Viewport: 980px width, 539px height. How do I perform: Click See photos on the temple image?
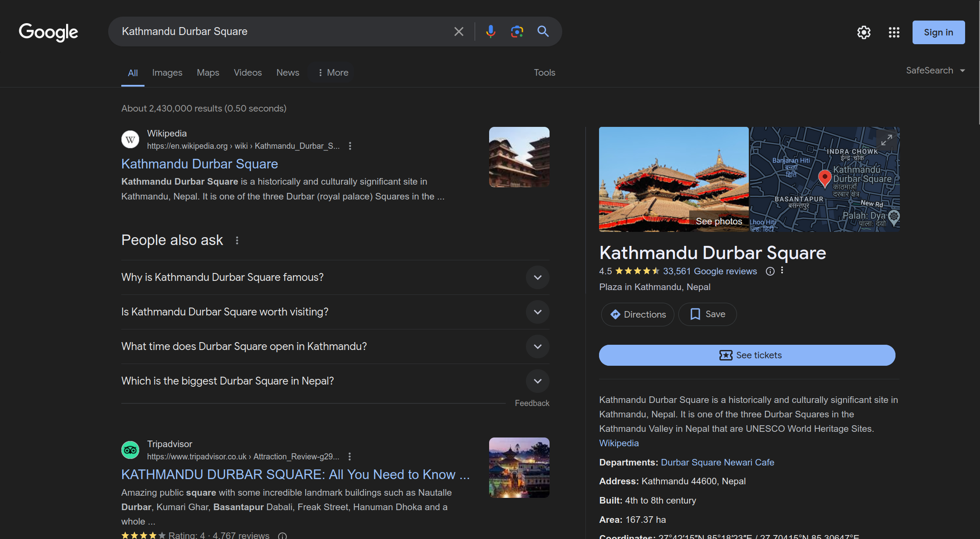pos(719,221)
